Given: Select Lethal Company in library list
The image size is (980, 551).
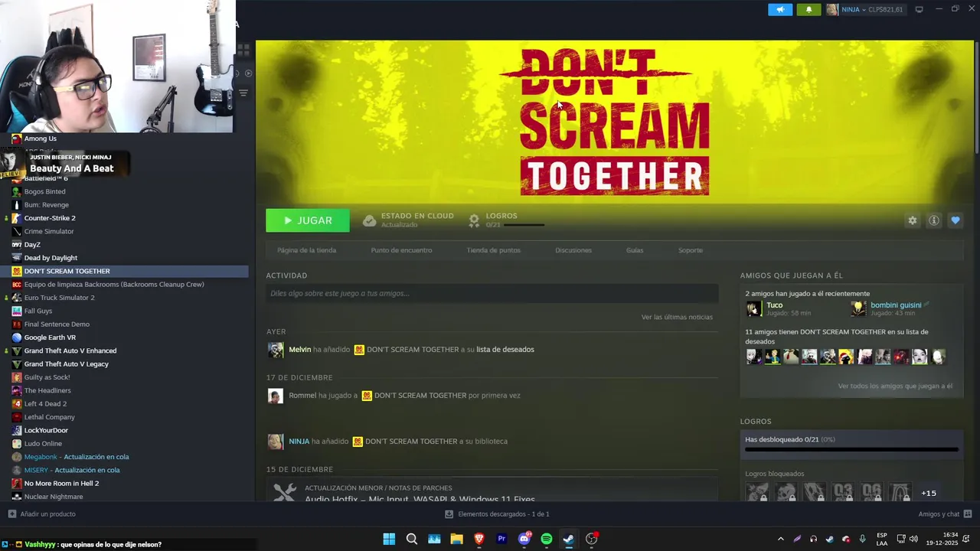Looking at the screenshot, I should (x=50, y=417).
